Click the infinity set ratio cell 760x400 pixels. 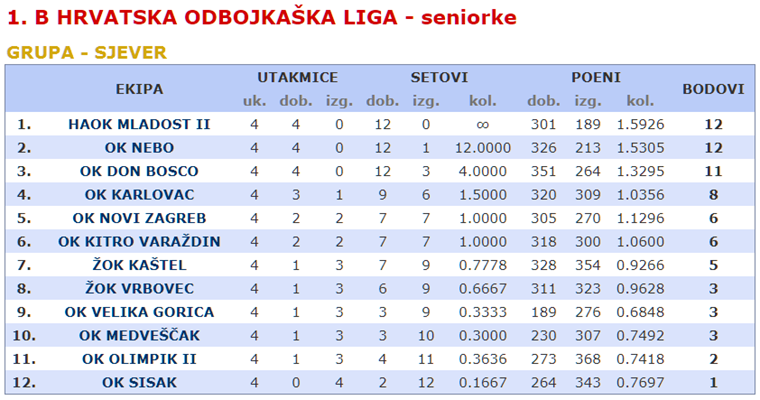pyautogui.click(x=482, y=125)
